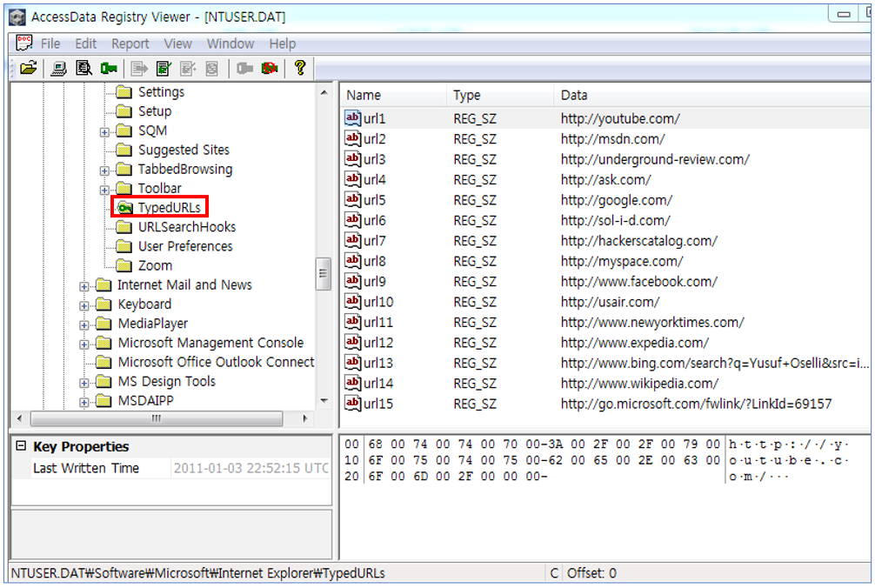This screenshot has width=875, height=588.
Task: Open the Window menu
Action: tap(230, 43)
